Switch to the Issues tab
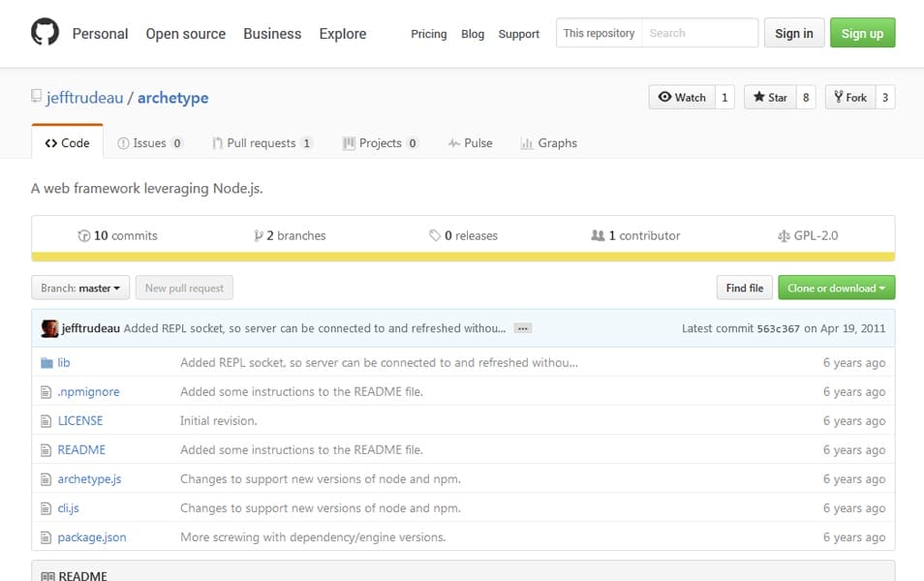This screenshot has width=924, height=581. (149, 143)
